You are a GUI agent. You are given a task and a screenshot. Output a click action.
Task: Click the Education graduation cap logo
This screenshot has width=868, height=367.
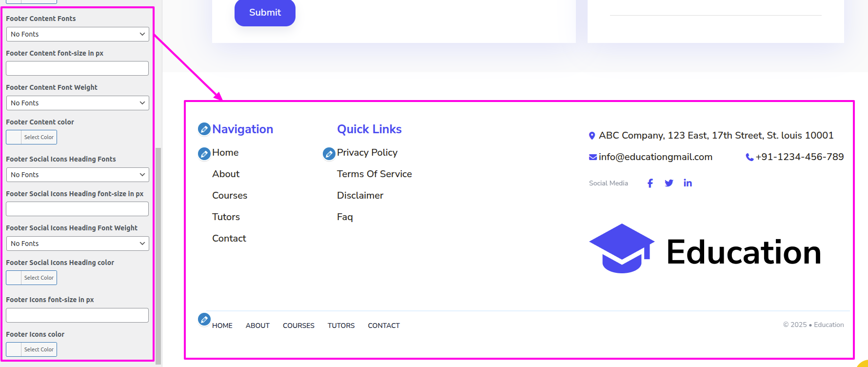click(x=622, y=249)
